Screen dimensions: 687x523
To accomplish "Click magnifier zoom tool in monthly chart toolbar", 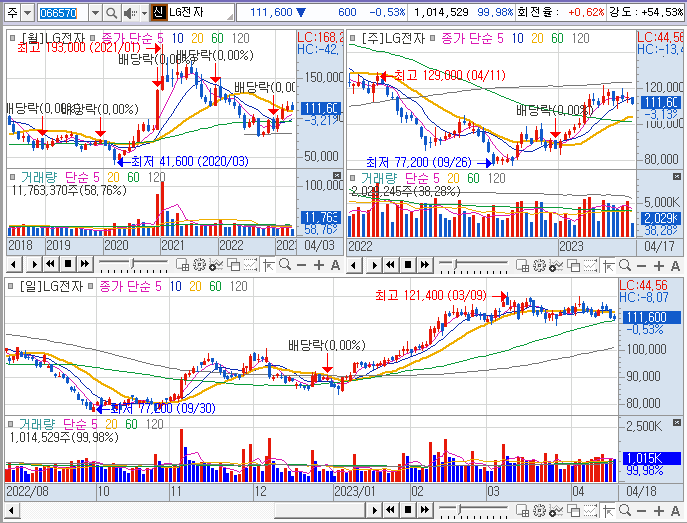I will click(x=285, y=265).
